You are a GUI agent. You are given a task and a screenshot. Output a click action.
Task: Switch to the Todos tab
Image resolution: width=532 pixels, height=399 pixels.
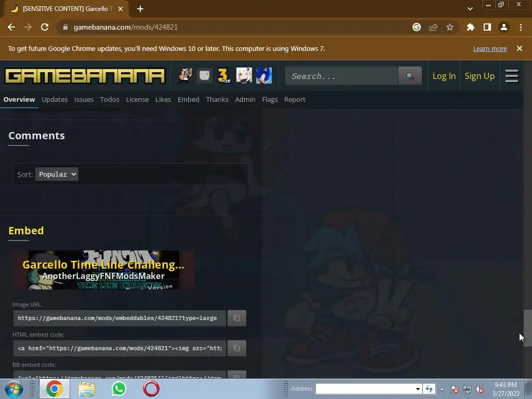[x=110, y=99]
